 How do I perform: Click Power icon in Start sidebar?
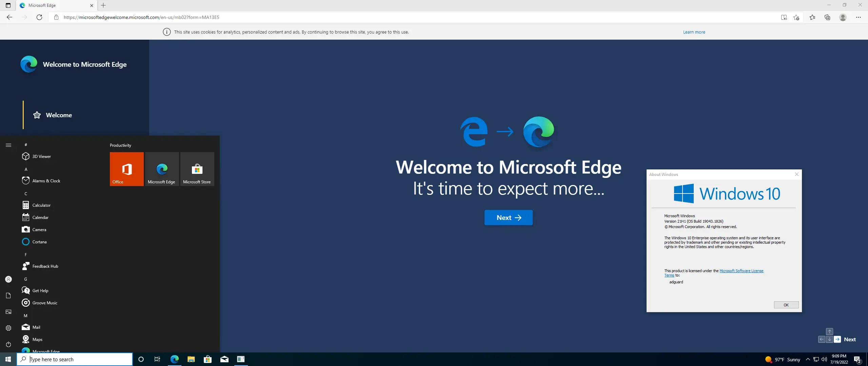pyautogui.click(x=8, y=344)
